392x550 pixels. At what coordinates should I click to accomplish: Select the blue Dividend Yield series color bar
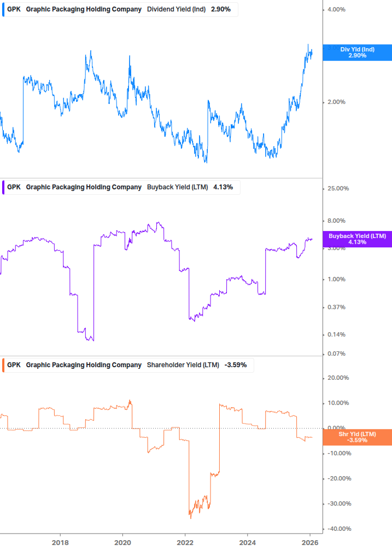[3, 9]
